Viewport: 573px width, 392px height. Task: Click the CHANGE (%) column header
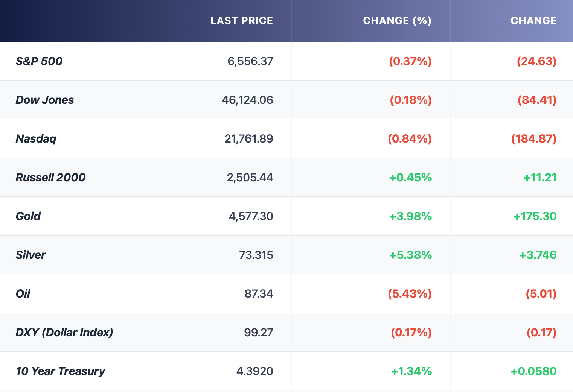pyautogui.click(x=397, y=21)
